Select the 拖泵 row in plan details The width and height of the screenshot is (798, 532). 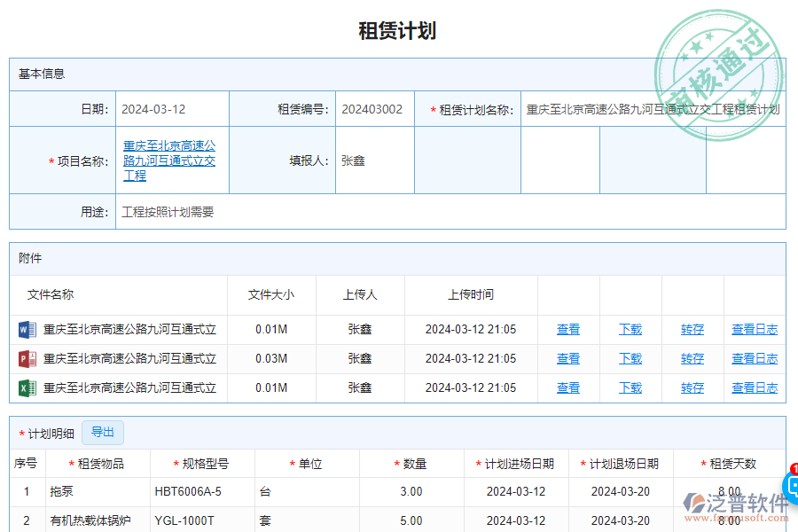click(x=62, y=492)
